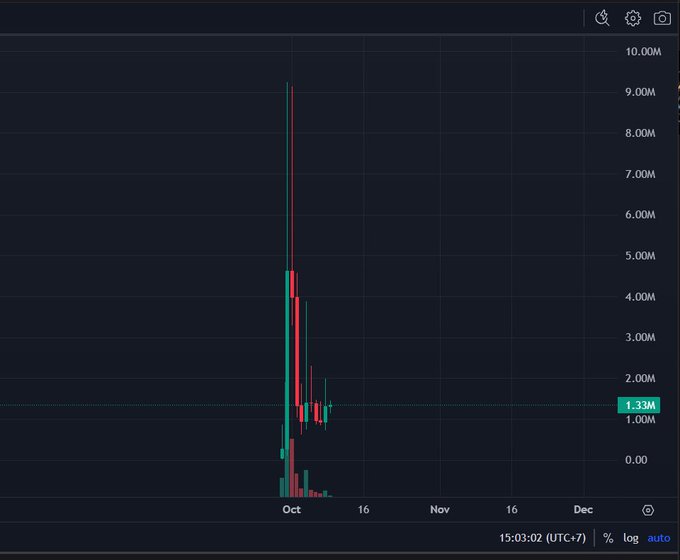Click the 0.00 price axis label

(636, 460)
